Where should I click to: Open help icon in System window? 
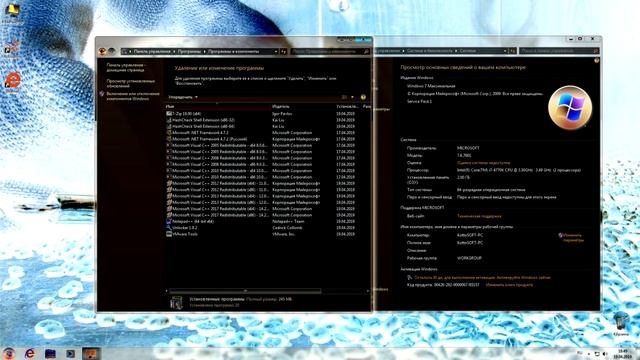pyautogui.click(x=596, y=60)
